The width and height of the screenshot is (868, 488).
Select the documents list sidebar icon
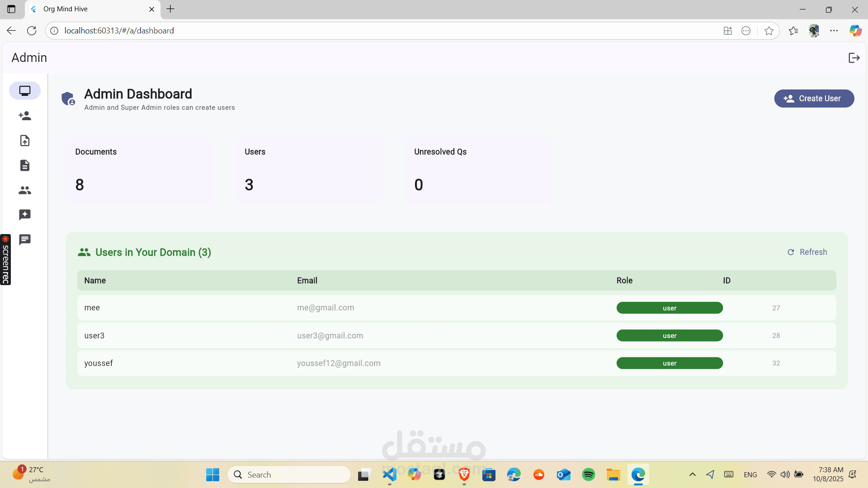[x=25, y=165]
